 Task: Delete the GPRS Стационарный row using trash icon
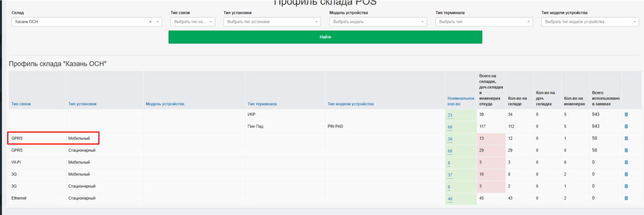pyautogui.click(x=626, y=151)
